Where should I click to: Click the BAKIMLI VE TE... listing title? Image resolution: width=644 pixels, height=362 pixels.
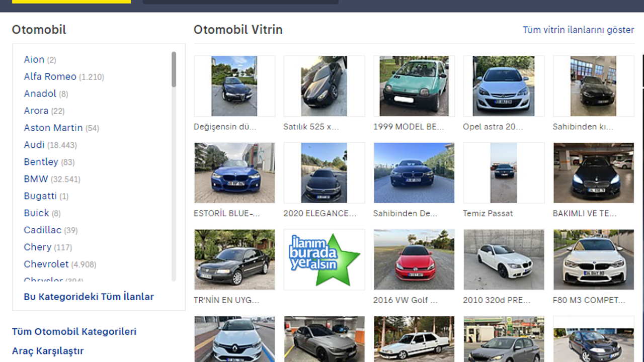(x=585, y=213)
